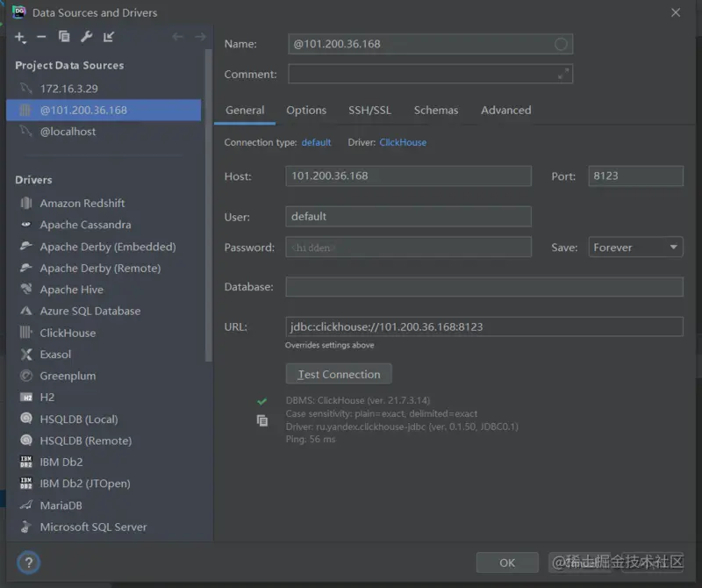Open driver settings wrench icon
The width and height of the screenshot is (702, 588).
point(86,36)
